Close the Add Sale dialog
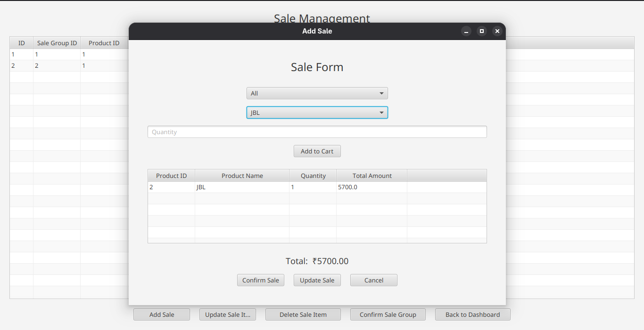 click(497, 31)
